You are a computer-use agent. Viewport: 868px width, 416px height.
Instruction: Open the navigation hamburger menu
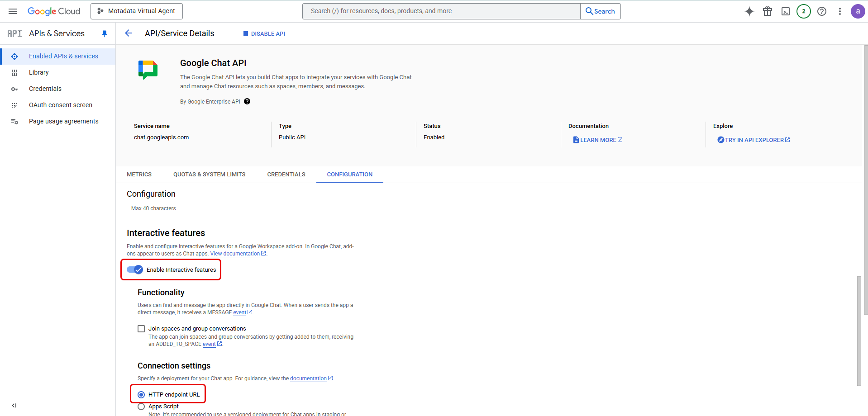coord(12,11)
